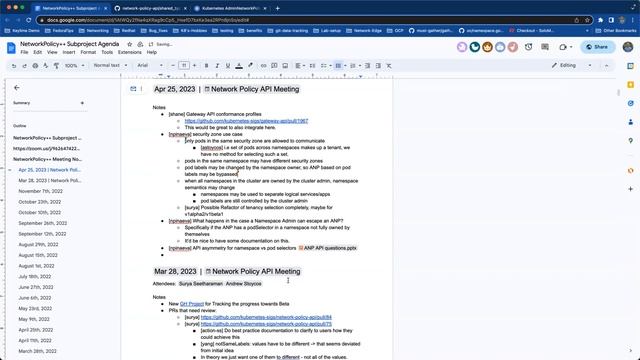Image resolution: width=640 pixels, height=360 pixels.
Task: Click the Add comment toolbar icon
Action: coord(274,66)
